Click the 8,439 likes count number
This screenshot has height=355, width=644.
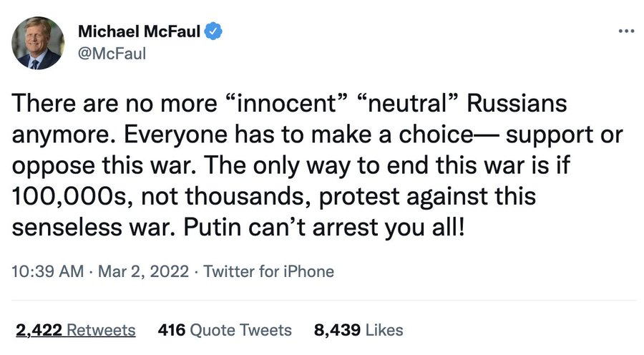click(337, 330)
